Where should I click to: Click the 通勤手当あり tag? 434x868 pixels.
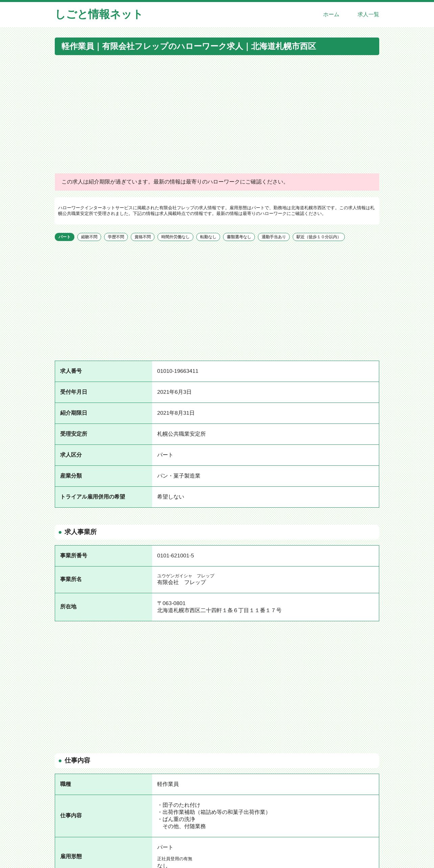[x=274, y=237]
